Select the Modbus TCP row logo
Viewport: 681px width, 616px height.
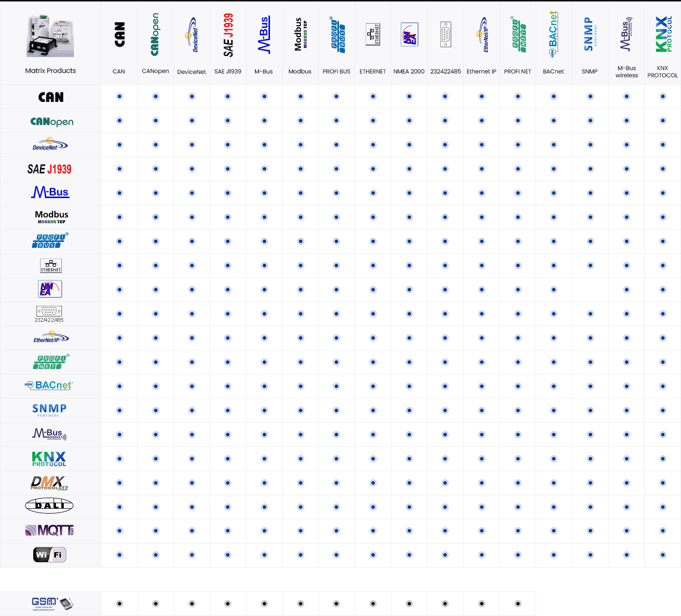click(x=52, y=217)
